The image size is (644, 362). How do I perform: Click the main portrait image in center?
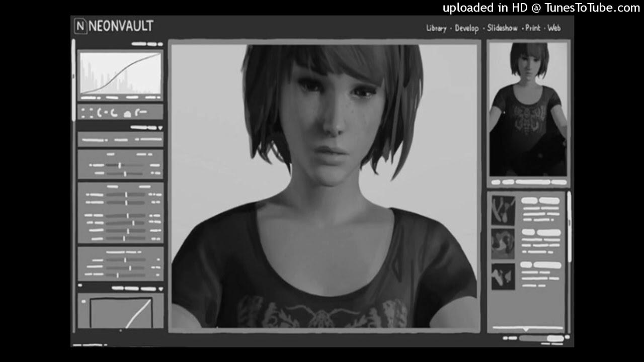pos(325,186)
